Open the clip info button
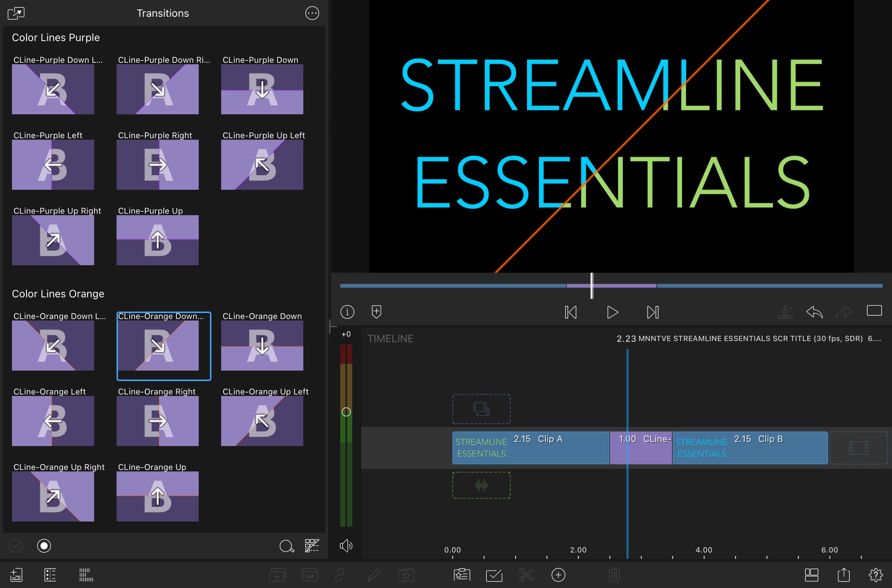Image resolution: width=892 pixels, height=588 pixels. [347, 312]
